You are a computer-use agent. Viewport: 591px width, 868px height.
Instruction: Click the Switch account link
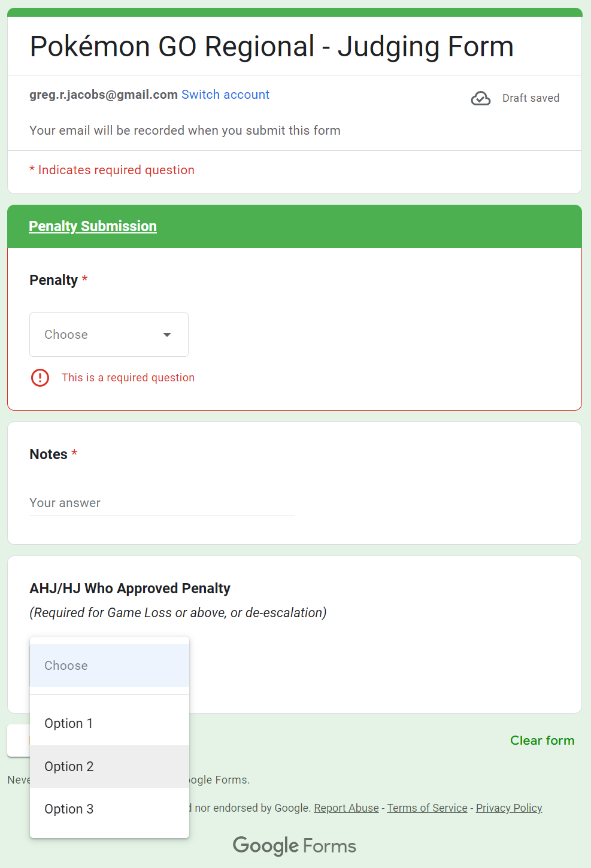(225, 95)
